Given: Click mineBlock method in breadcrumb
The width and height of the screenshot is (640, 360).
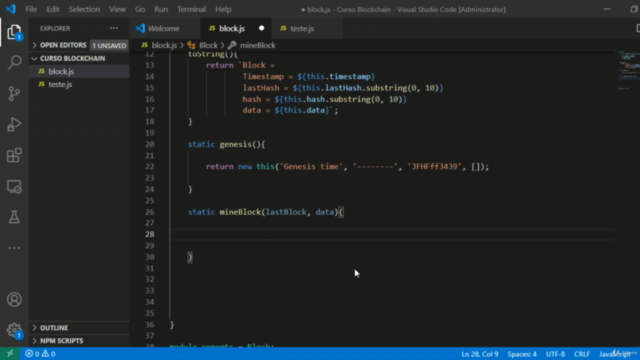Looking at the screenshot, I should [x=258, y=45].
